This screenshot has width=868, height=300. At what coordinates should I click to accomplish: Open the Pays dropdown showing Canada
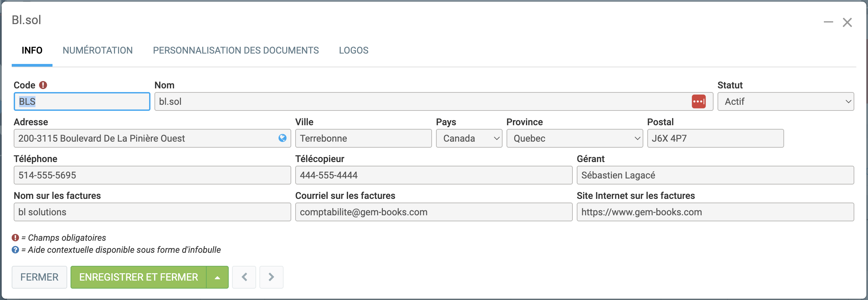coord(469,138)
